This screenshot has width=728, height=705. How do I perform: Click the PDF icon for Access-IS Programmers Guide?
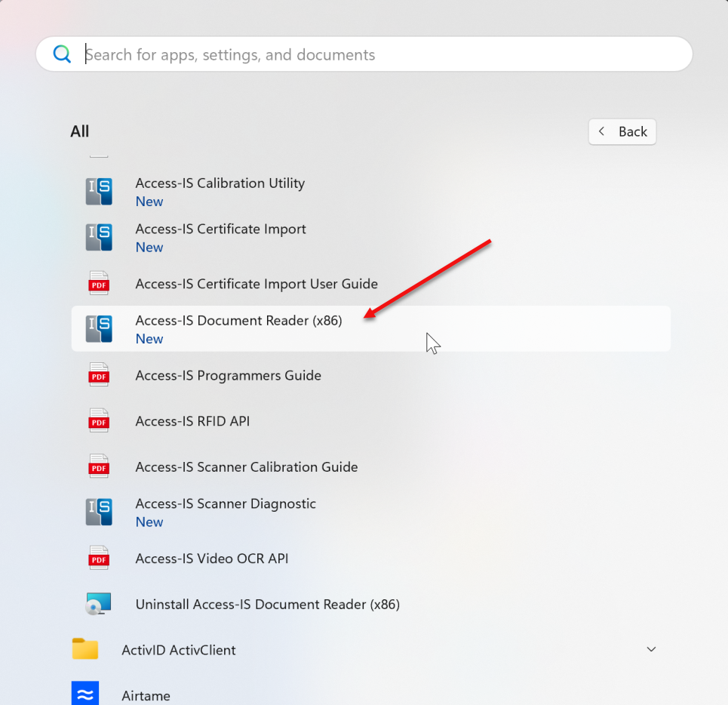(99, 375)
